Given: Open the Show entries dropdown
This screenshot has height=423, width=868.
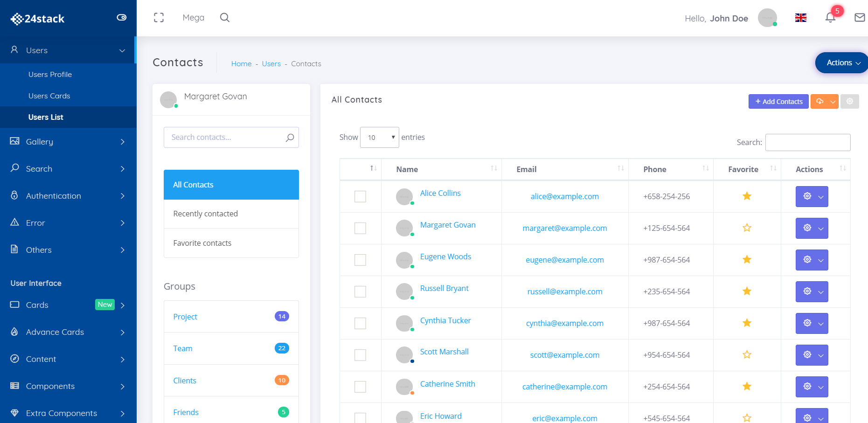Looking at the screenshot, I should coord(379,138).
